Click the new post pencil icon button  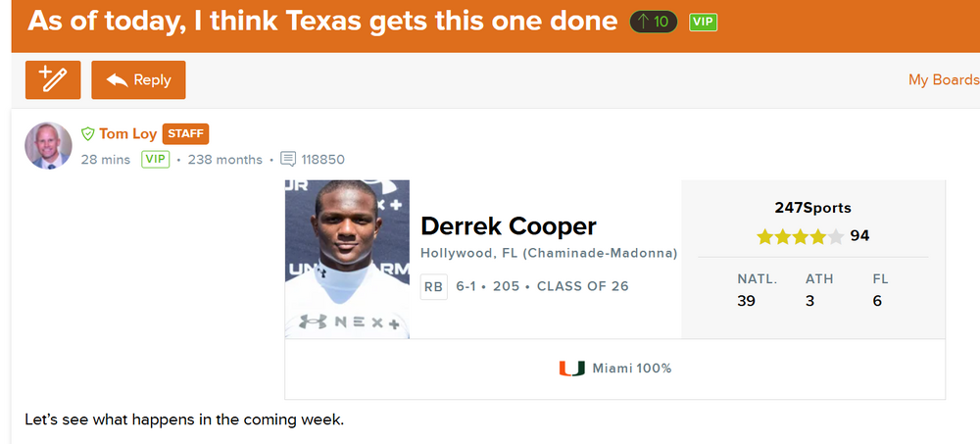(x=53, y=80)
